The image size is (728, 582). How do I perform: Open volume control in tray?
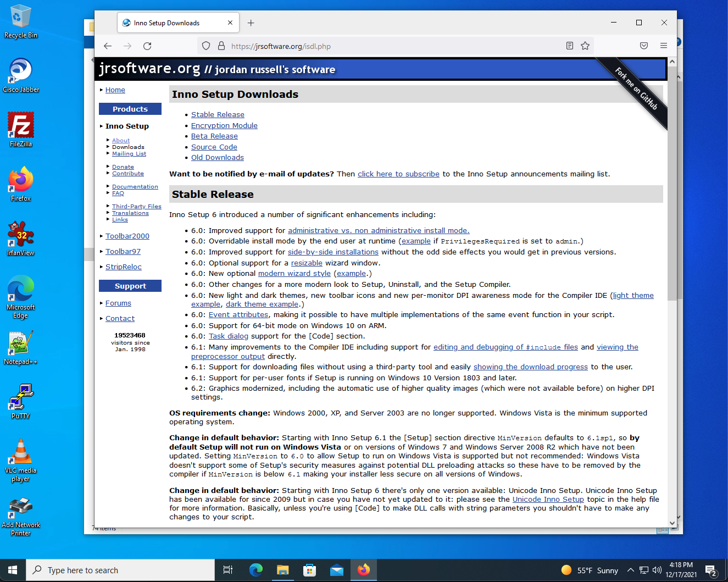[657, 570]
